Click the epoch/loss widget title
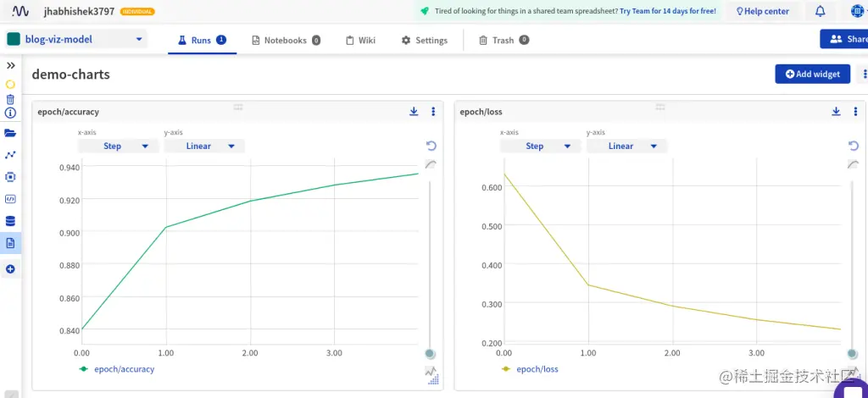This screenshot has width=868, height=398. [x=481, y=112]
